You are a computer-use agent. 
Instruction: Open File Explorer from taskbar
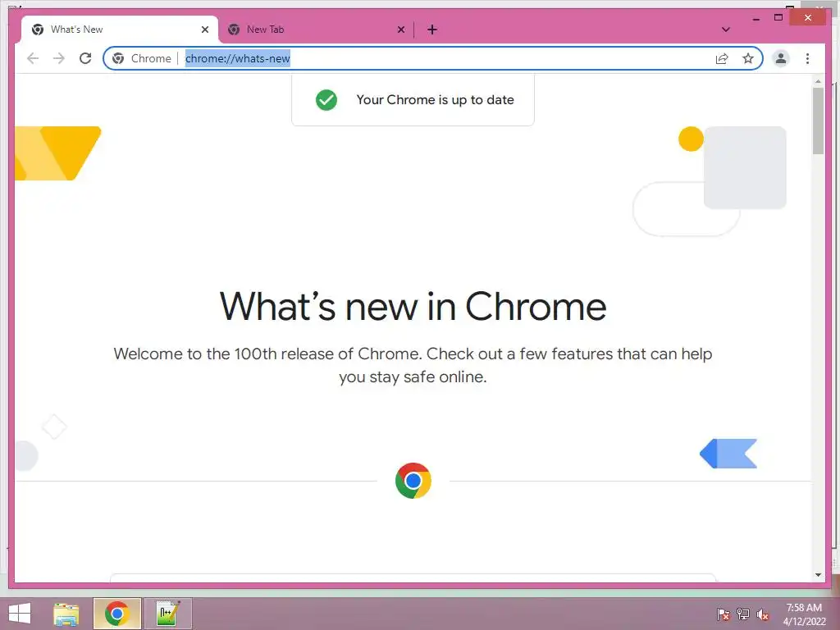point(66,614)
